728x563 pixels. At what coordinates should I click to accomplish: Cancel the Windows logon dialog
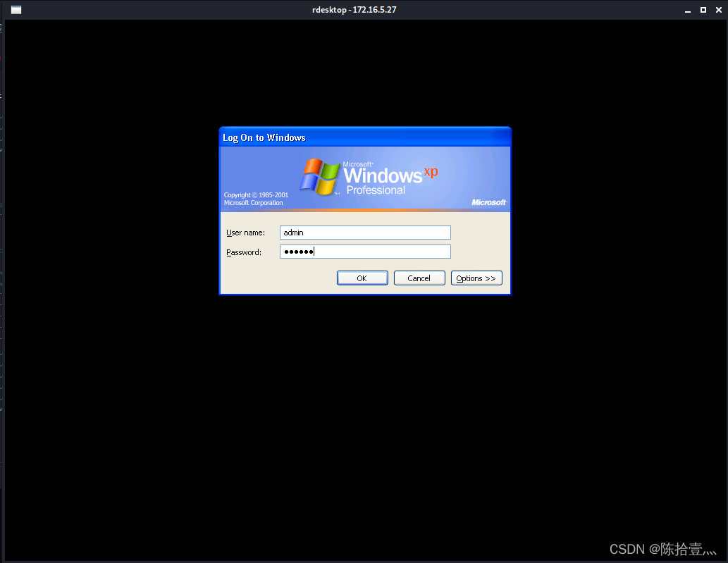419,278
